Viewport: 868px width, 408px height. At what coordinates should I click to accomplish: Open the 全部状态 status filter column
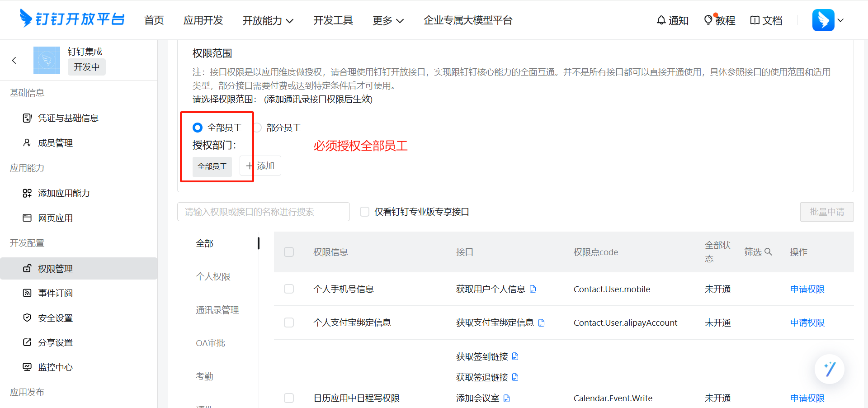tap(718, 252)
